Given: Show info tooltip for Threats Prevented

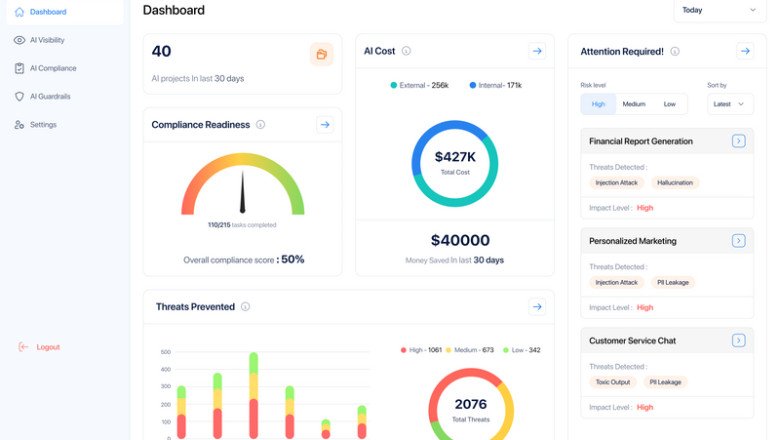Looking at the screenshot, I should click(245, 307).
